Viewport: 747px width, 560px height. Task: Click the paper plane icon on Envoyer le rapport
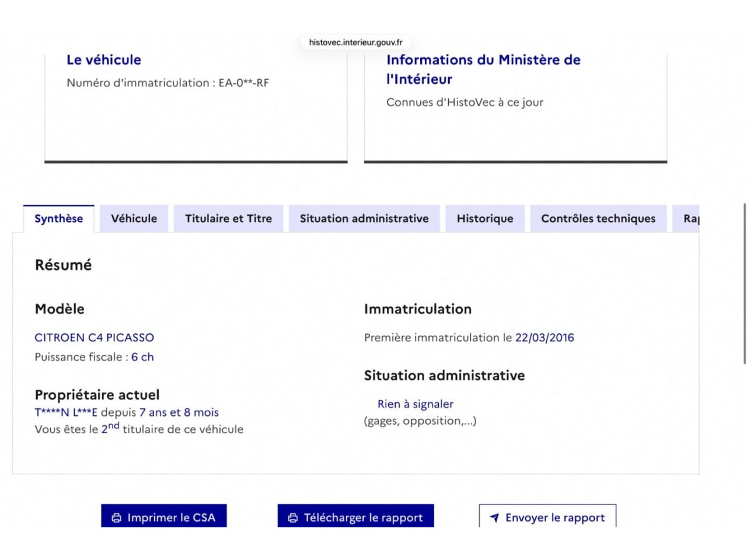click(494, 517)
